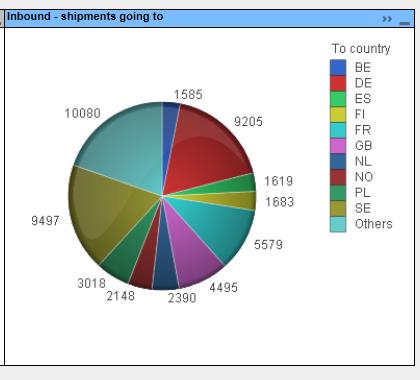Image resolution: width=420 pixels, height=380 pixels.
Task: Click the FI yellow legend swatch
Action: 338,114
